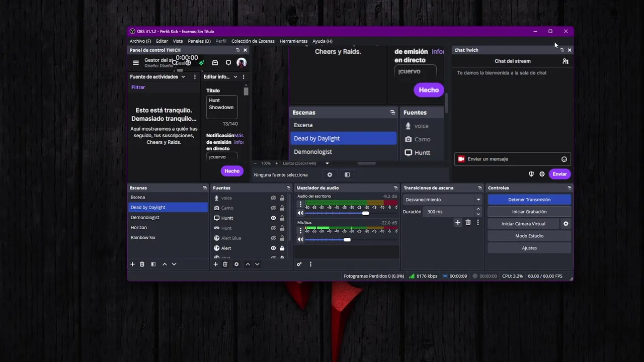
Task: Open Fuente de actividades options dots
Action: (195, 77)
